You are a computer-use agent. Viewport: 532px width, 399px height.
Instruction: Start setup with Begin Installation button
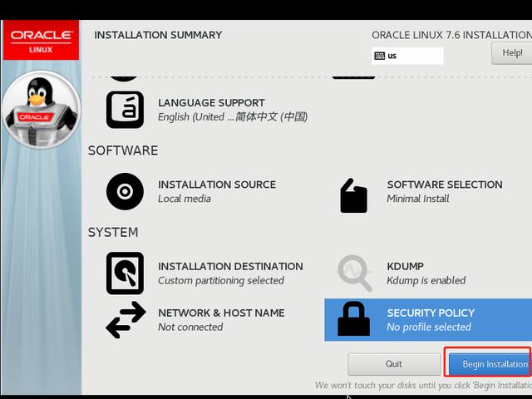pos(490,364)
